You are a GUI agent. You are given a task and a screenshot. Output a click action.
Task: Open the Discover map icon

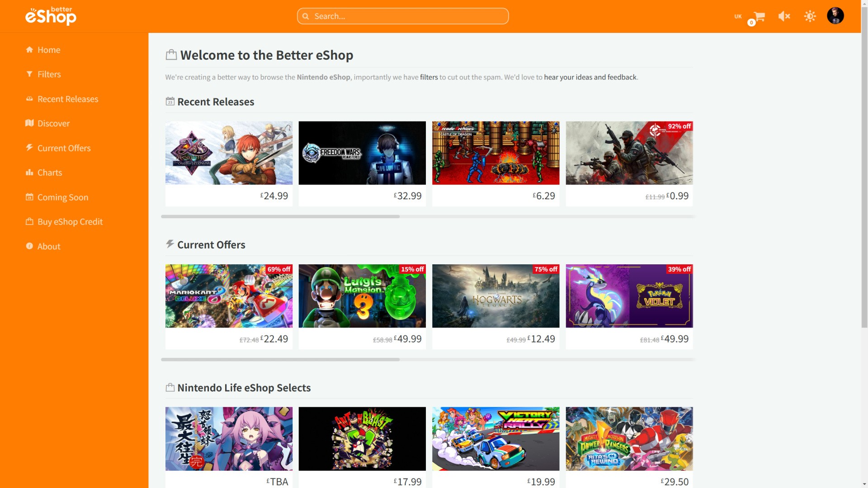(29, 123)
